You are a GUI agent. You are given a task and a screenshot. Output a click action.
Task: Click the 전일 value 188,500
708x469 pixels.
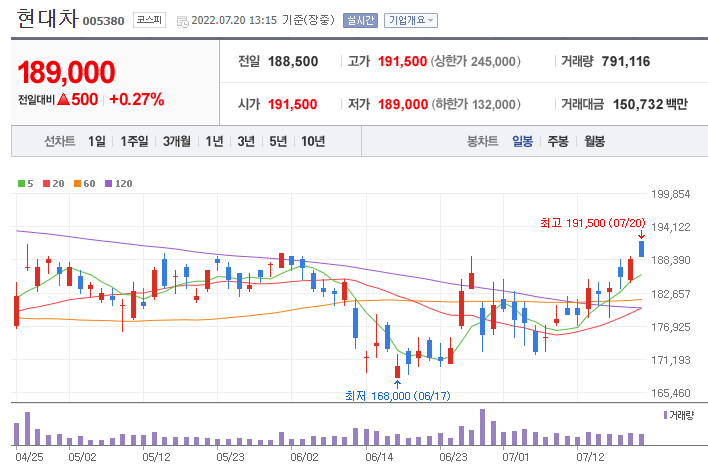coord(293,61)
